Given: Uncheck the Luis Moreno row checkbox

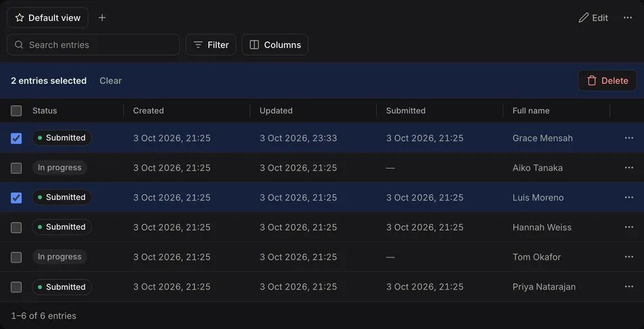Looking at the screenshot, I should pyautogui.click(x=16, y=198).
